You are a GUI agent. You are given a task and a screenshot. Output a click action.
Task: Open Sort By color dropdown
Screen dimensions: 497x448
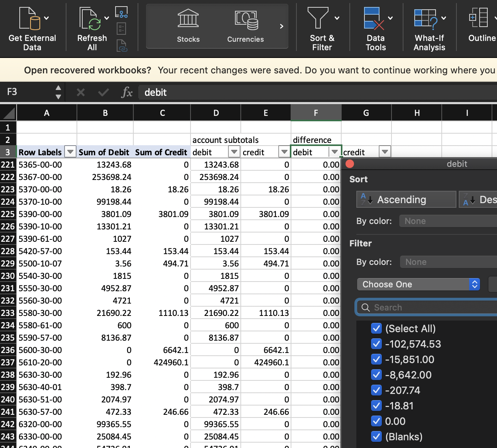tap(448, 221)
